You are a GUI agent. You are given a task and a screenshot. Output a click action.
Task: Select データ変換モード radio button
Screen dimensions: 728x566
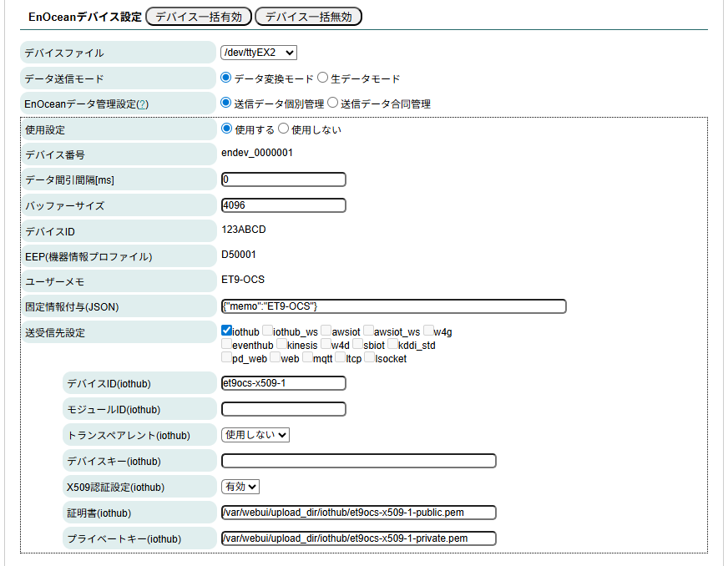tap(226, 78)
